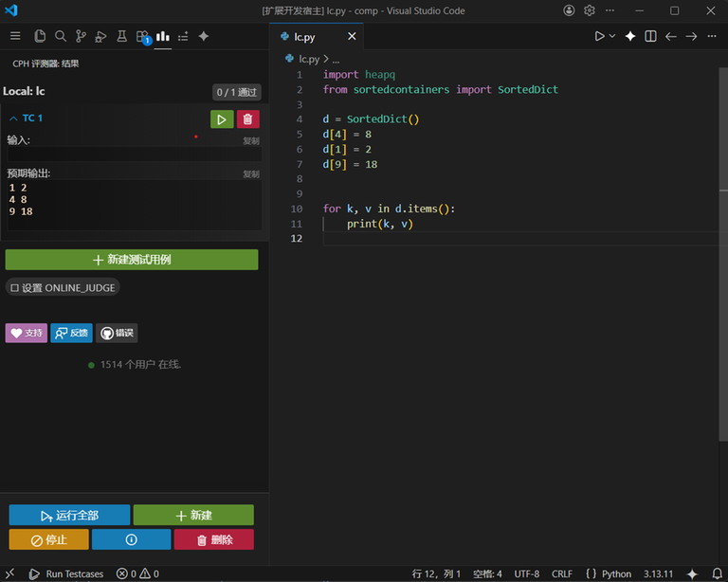Image resolution: width=728 pixels, height=582 pixels.
Task: Click Run Testcases in status bar
Action: 66,573
